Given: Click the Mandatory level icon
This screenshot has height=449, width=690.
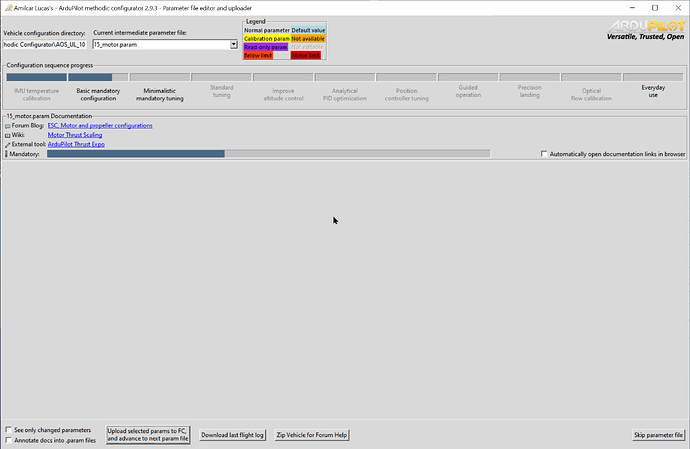Looking at the screenshot, I should [x=8, y=154].
